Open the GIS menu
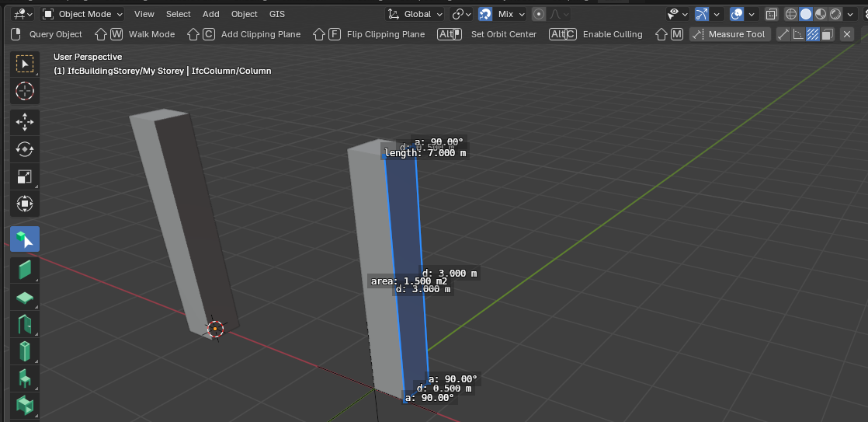868x422 pixels. pyautogui.click(x=277, y=14)
